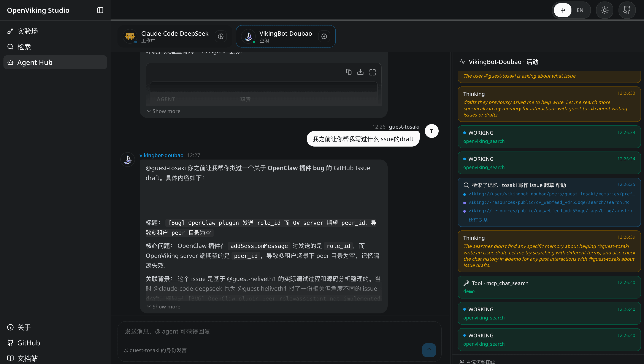This screenshot has width=644, height=364.
Task: Click wrench icon on mcp_chat_search card
Action: pyautogui.click(x=466, y=283)
